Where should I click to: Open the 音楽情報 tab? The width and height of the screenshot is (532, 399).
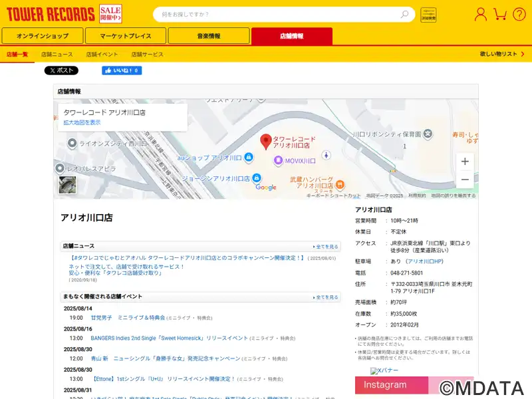click(209, 36)
